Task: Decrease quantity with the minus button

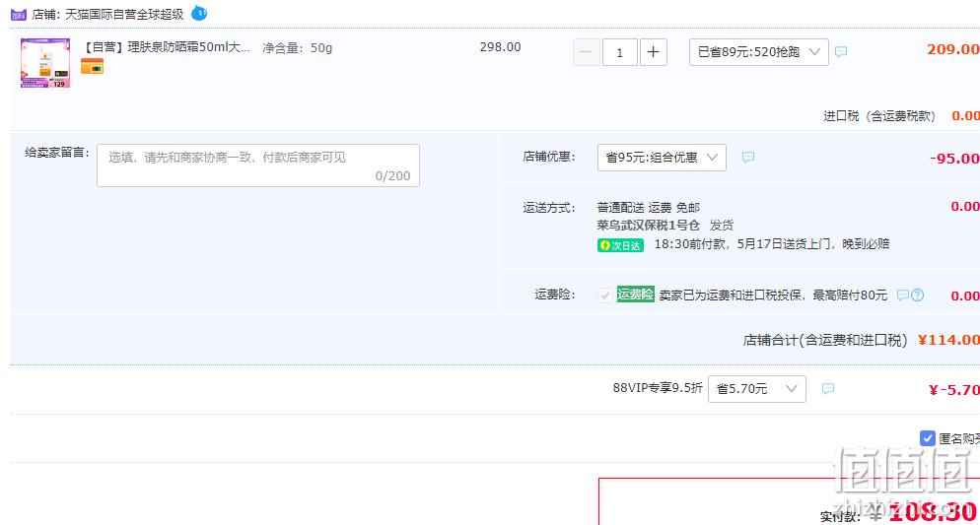Action: 587,52
